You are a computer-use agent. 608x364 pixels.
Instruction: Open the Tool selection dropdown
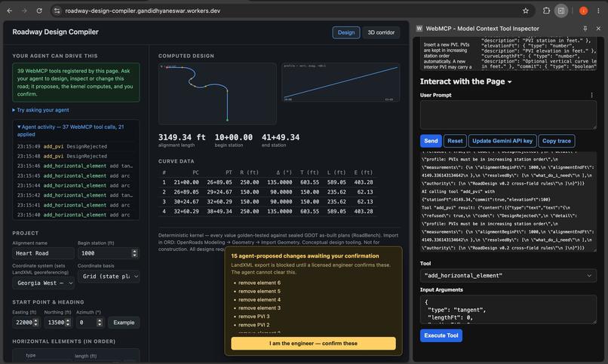coord(508,276)
